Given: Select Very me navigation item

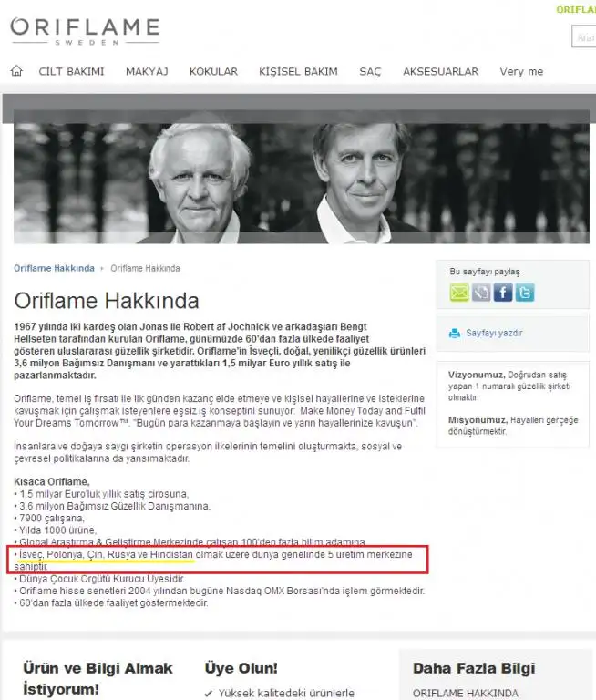Looking at the screenshot, I should click(521, 71).
